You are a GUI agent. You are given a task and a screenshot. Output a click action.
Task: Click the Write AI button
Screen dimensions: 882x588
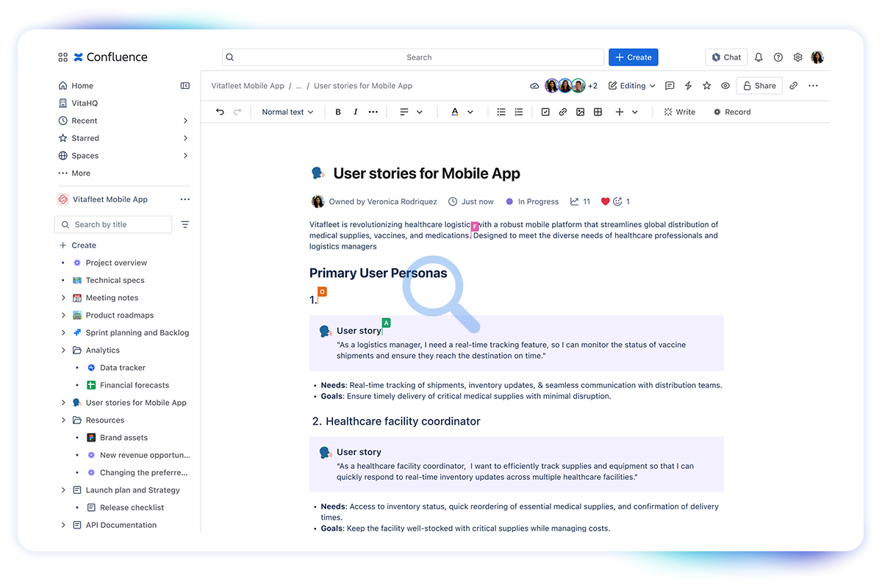click(x=679, y=112)
